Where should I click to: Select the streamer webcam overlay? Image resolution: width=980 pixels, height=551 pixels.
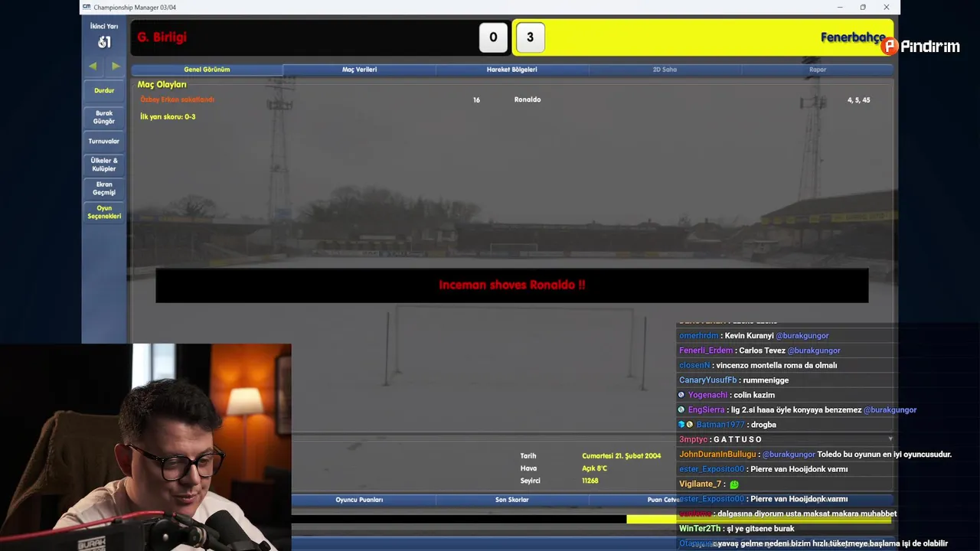pos(145,447)
